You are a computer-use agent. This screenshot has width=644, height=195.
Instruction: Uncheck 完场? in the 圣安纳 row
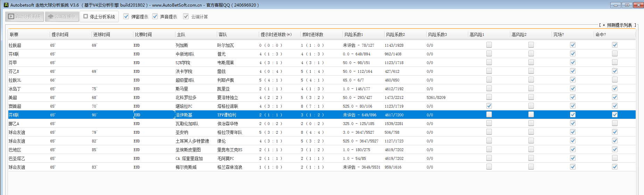(x=573, y=132)
